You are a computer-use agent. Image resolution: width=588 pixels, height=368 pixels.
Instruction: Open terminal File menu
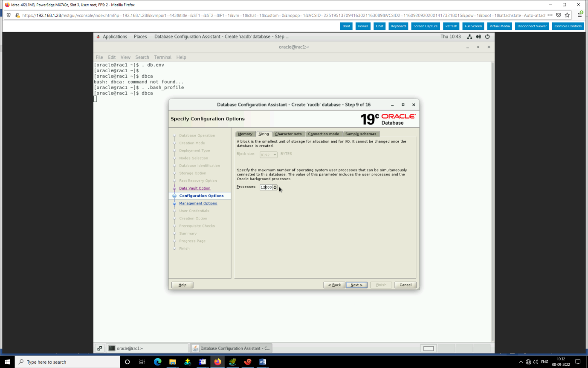coord(99,57)
